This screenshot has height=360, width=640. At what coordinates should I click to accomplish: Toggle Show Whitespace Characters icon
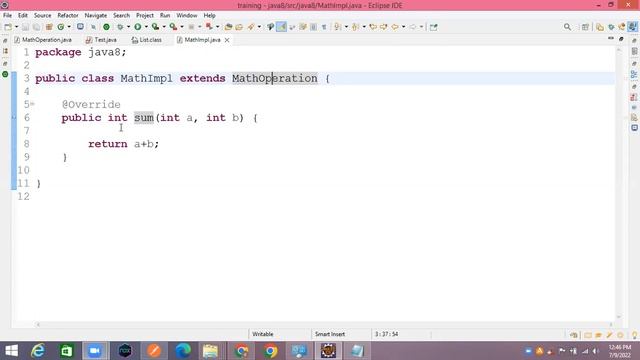coord(324,27)
